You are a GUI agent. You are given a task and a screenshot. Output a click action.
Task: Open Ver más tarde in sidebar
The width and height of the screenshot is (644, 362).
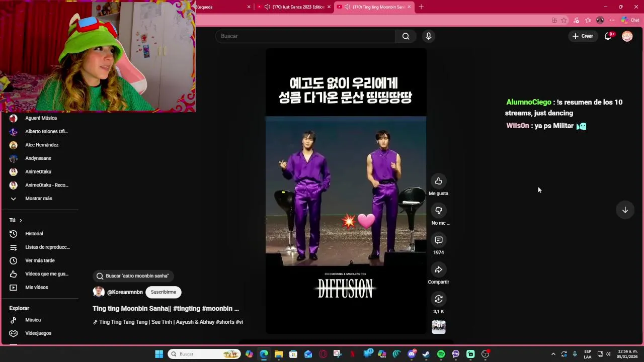40,260
